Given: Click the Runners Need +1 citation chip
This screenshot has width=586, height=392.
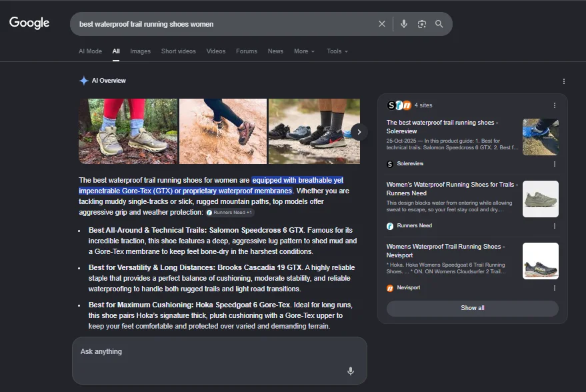Looking at the screenshot, I should click(229, 212).
